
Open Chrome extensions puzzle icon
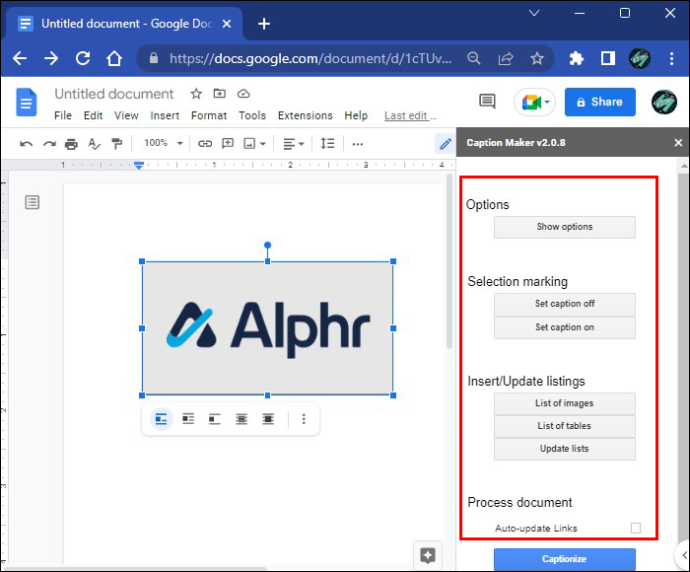[576, 58]
